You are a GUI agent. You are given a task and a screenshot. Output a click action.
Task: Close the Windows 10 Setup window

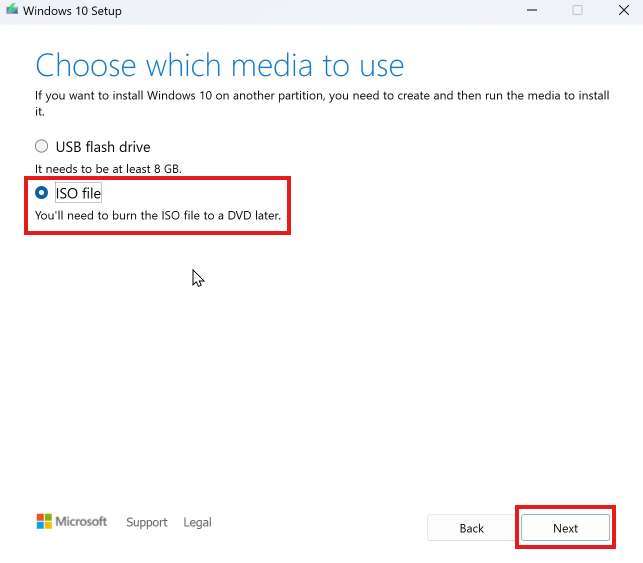[x=624, y=10]
